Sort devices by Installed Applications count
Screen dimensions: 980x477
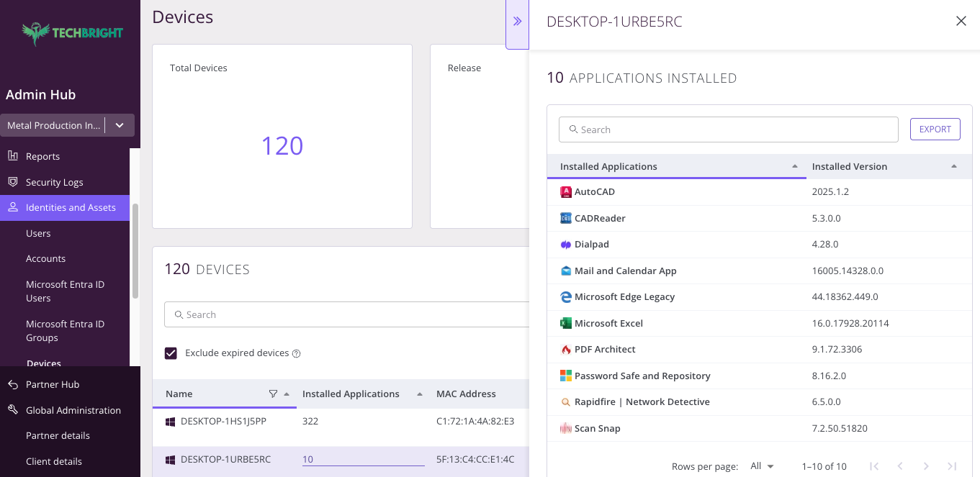(419, 394)
